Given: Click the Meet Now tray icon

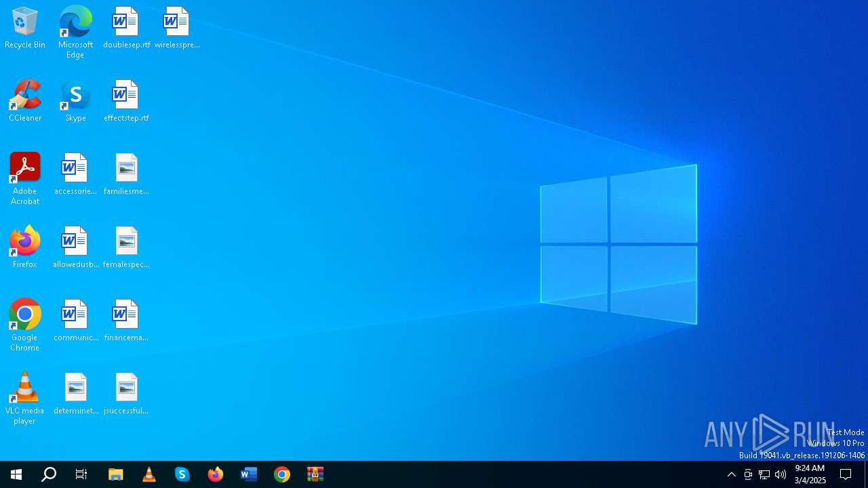Looking at the screenshot, I should (748, 474).
